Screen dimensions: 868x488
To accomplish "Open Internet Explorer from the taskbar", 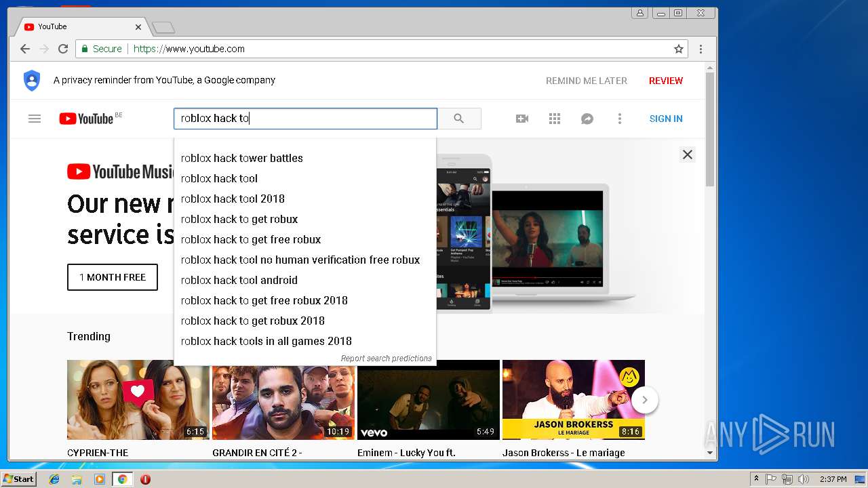I will tap(54, 479).
